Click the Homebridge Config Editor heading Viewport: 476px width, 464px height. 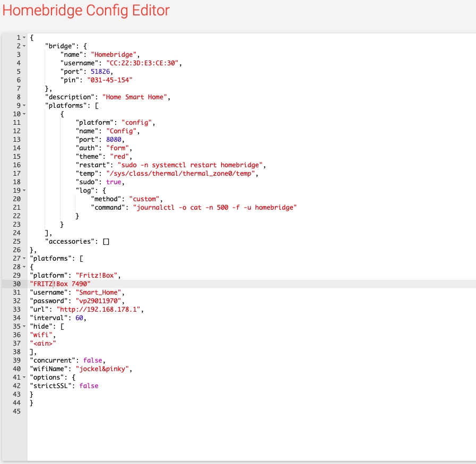[86, 11]
